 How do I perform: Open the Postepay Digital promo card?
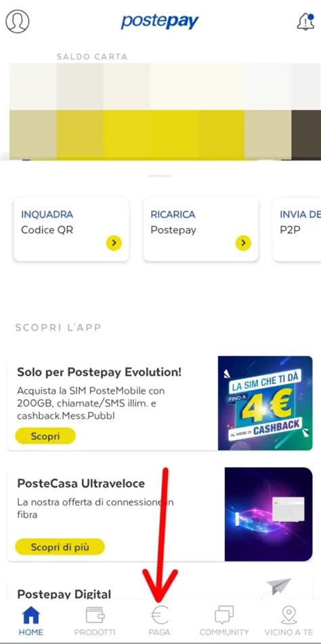160,588
